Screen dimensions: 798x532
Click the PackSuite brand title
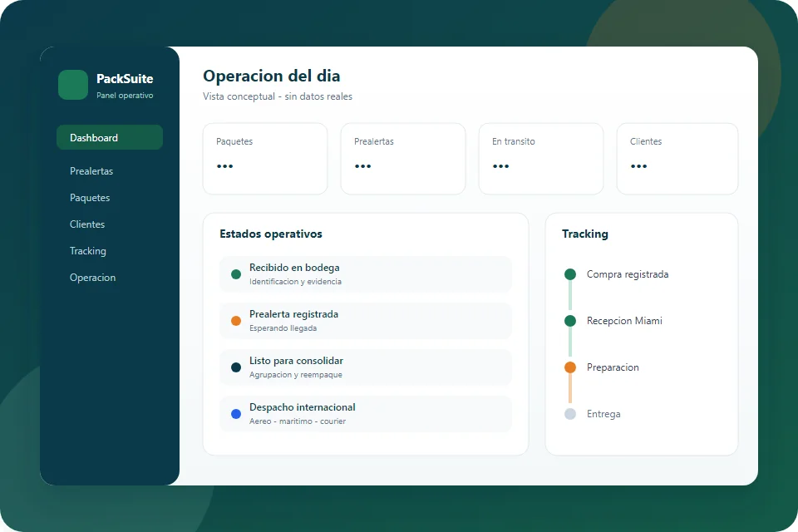(125, 78)
